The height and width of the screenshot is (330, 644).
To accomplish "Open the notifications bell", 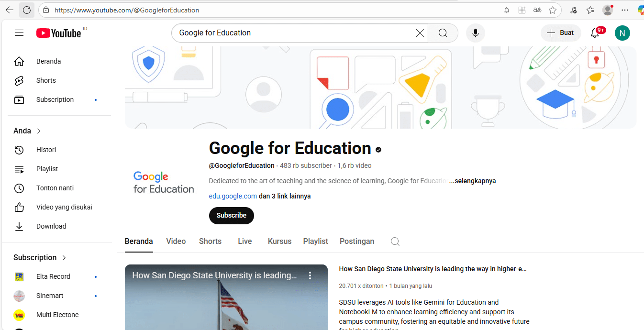I will click(x=595, y=33).
